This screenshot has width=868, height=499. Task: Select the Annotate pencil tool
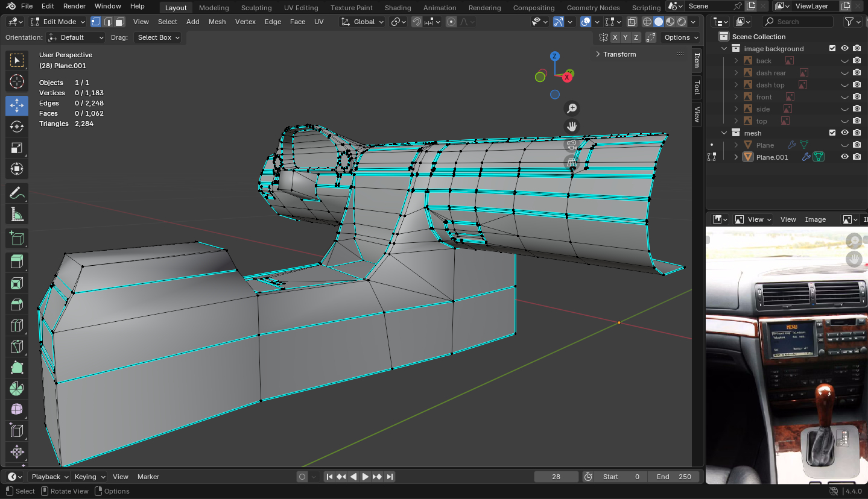coord(17,193)
